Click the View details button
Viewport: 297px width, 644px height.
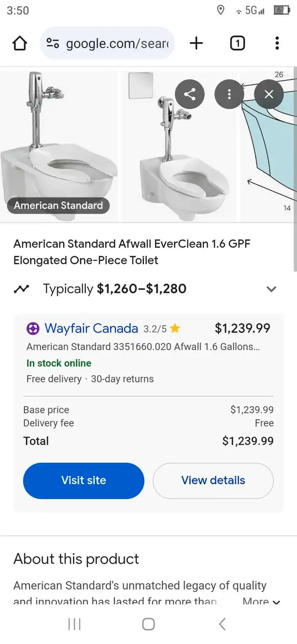point(213,481)
